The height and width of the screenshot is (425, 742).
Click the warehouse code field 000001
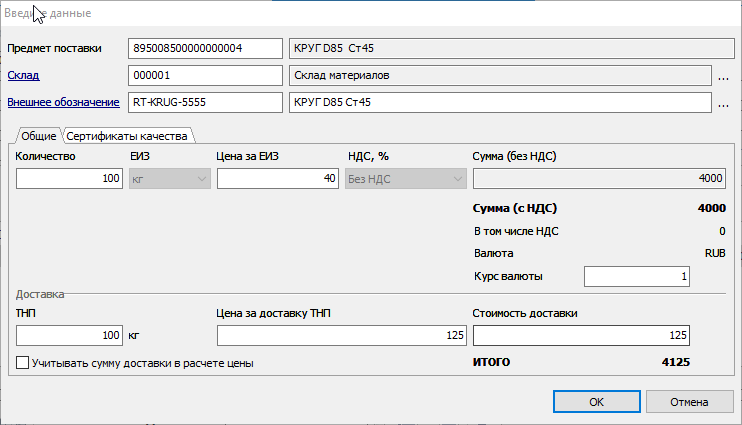tap(205, 75)
